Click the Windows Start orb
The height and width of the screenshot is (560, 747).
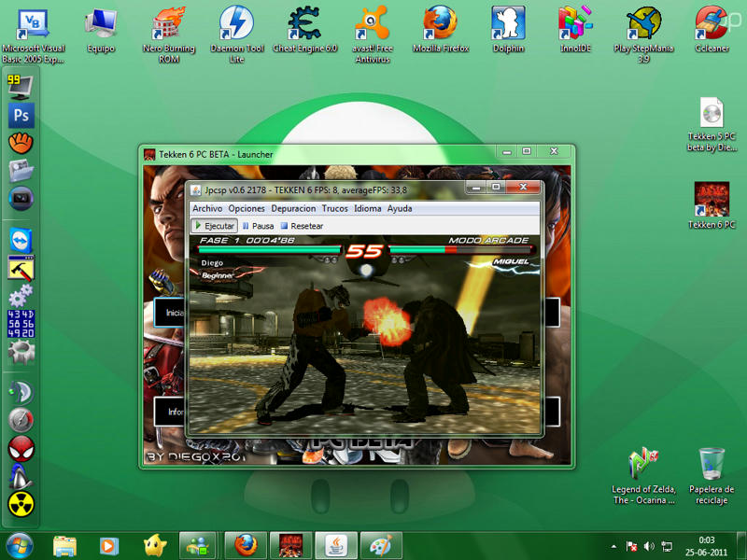[20, 546]
